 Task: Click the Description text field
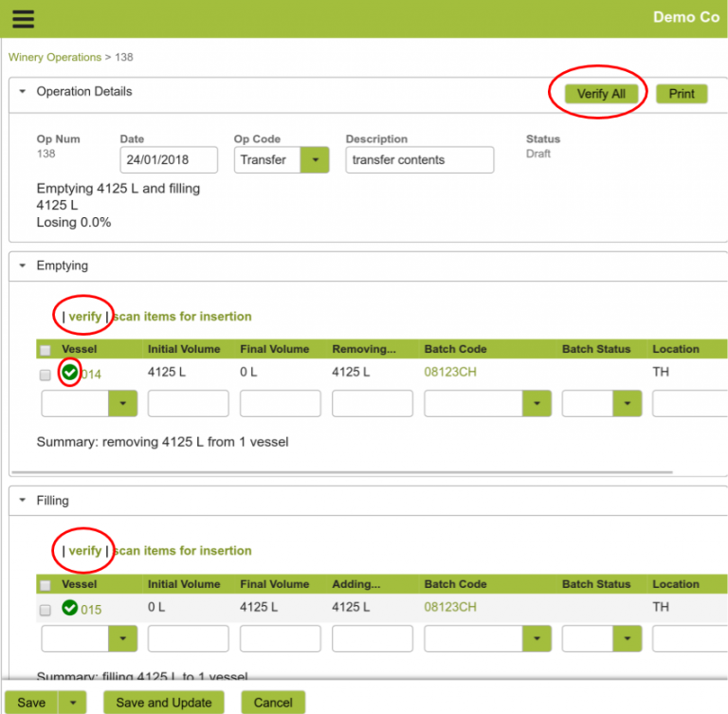[x=419, y=160]
